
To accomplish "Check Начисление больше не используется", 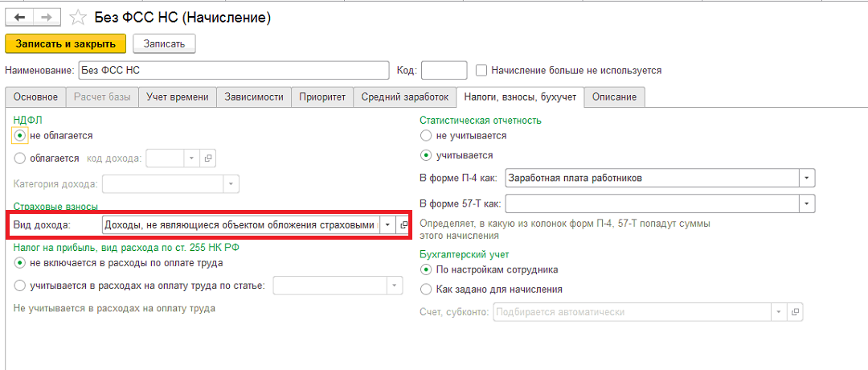I will (481, 70).
